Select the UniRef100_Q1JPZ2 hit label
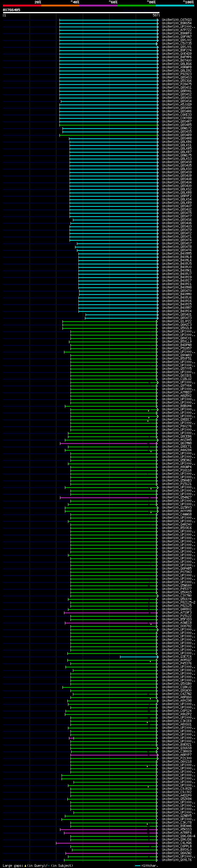 (x=177, y=321)
